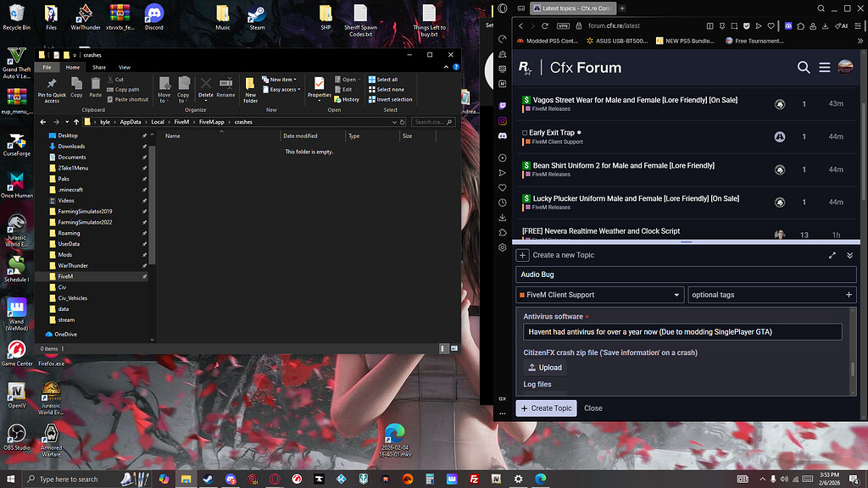Click Pin to Quick access in the Explorer ribbon
868x488 pixels.
pyautogui.click(x=52, y=90)
